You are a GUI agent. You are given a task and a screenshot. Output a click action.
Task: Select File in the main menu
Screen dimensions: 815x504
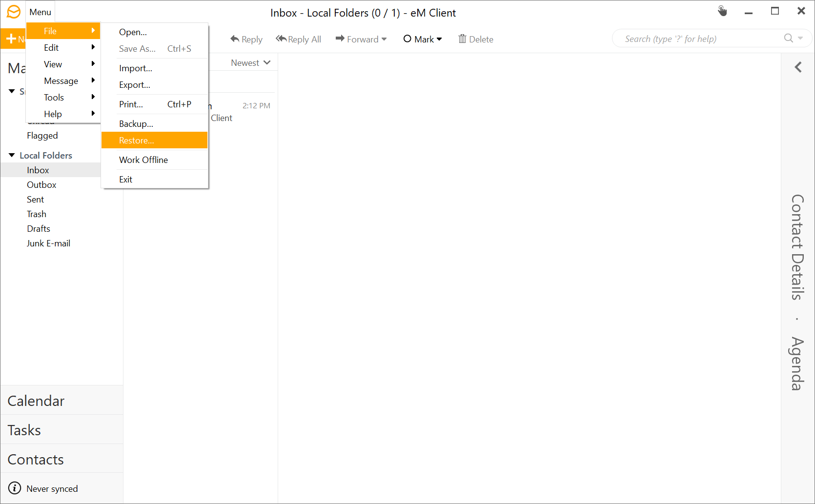click(x=63, y=31)
